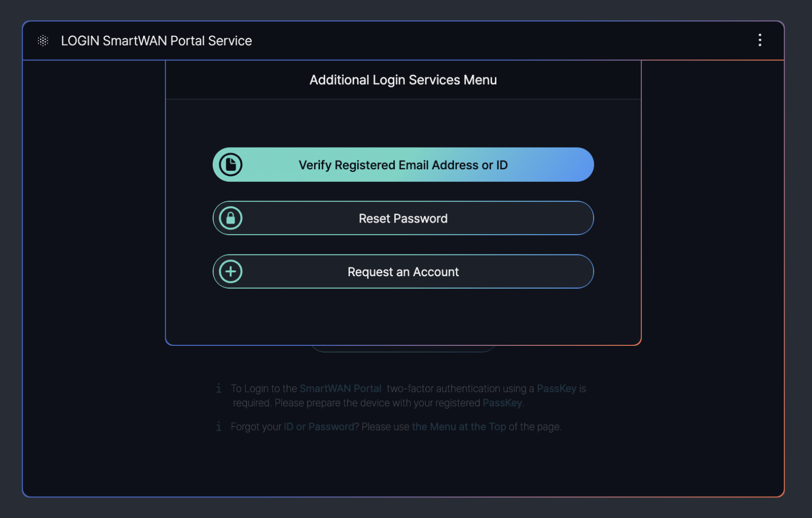Image resolution: width=812 pixels, height=518 pixels.
Task: Click the padlock icon beside Reset Password
Action: click(231, 218)
